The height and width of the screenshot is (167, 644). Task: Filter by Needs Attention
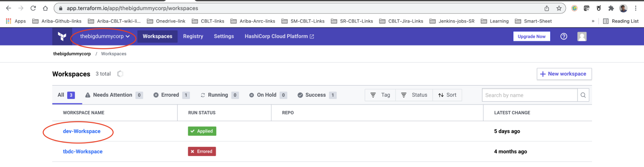[114, 95]
